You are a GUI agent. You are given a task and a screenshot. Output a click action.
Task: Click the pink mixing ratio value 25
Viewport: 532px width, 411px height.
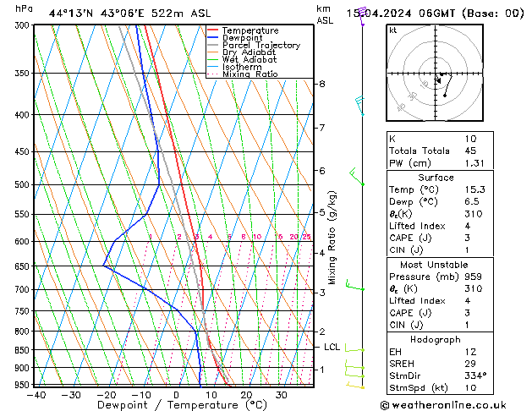tap(307, 237)
